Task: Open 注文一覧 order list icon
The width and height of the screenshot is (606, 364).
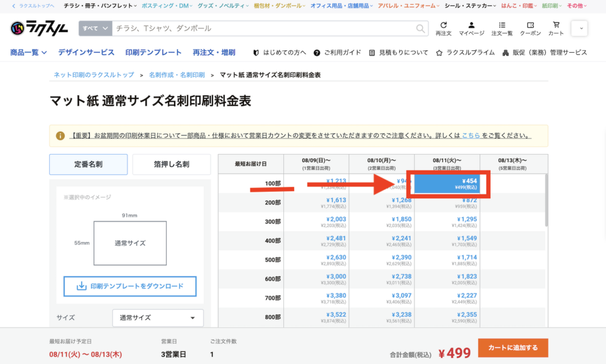Action: click(x=502, y=28)
